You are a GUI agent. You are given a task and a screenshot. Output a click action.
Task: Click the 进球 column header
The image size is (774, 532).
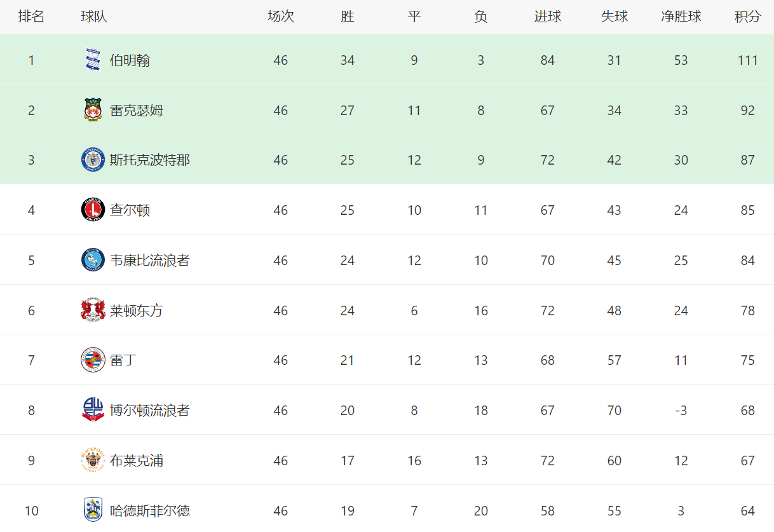point(547,17)
